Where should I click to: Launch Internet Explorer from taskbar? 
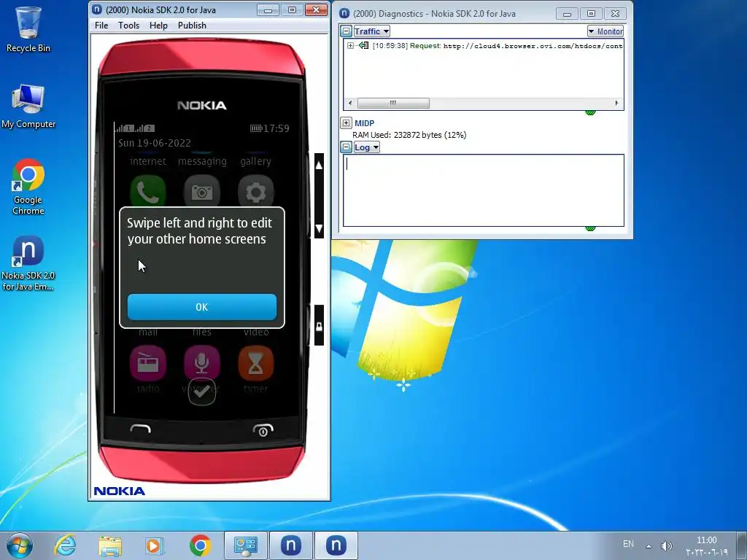click(x=65, y=545)
